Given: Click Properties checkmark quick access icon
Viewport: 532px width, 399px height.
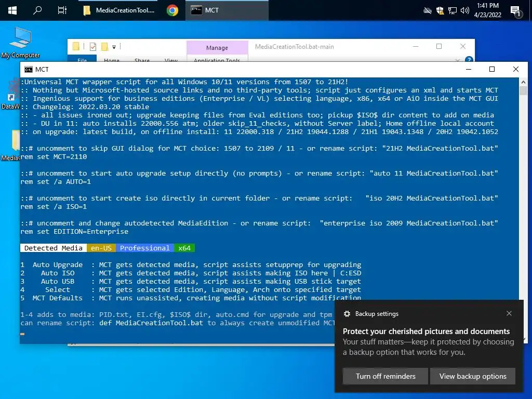Looking at the screenshot, I should 93,46.
